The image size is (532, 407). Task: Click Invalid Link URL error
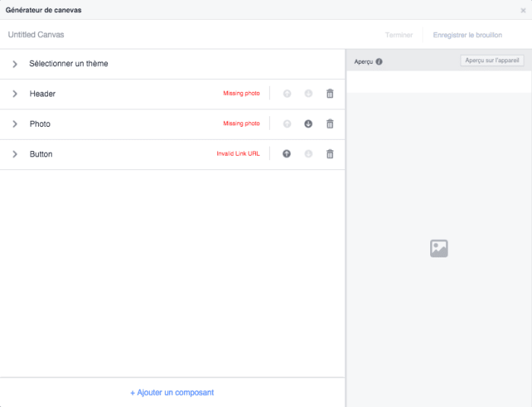click(x=238, y=153)
